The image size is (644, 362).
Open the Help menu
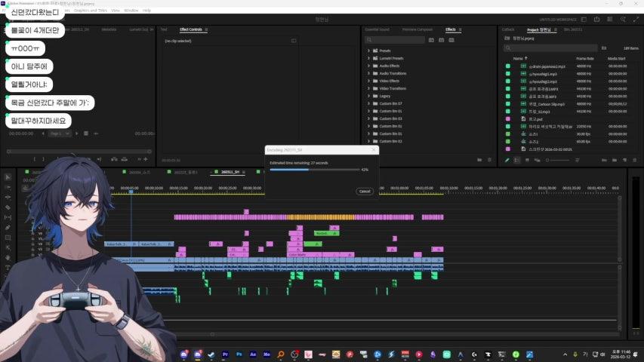point(146,11)
